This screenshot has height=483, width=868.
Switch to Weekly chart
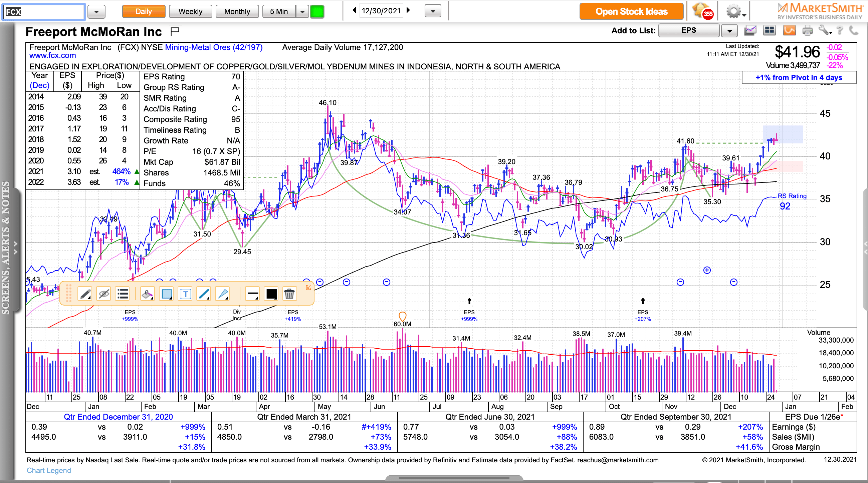(x=190, y=11)
